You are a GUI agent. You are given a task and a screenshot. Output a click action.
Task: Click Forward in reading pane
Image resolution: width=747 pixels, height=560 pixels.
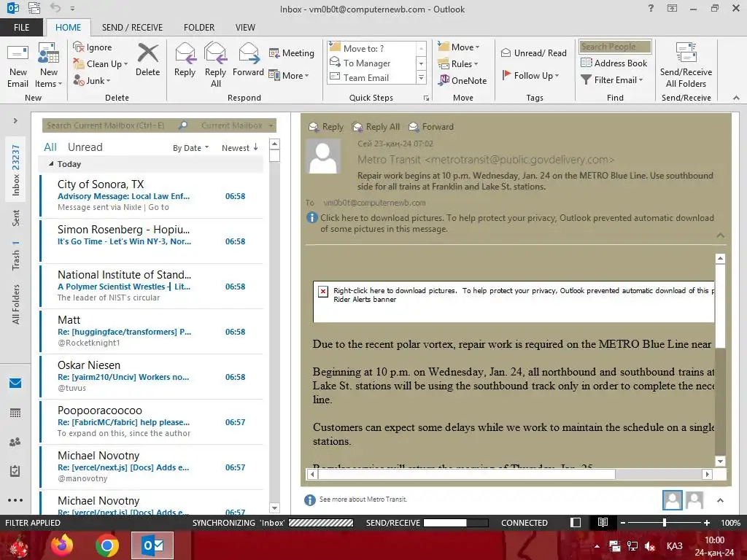tap(431, 127)
